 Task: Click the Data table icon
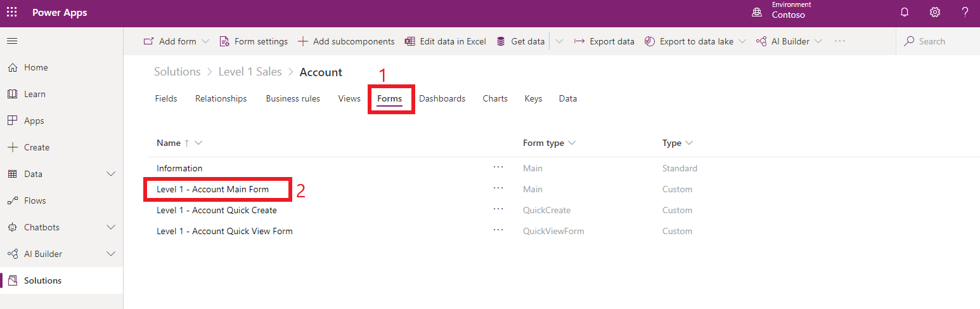point(12,174)
